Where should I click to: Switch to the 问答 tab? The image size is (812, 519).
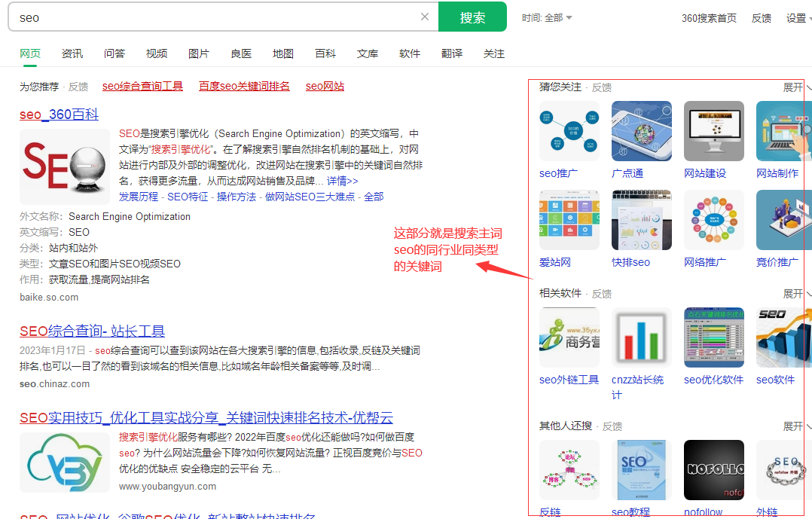(x=114, y=53)
